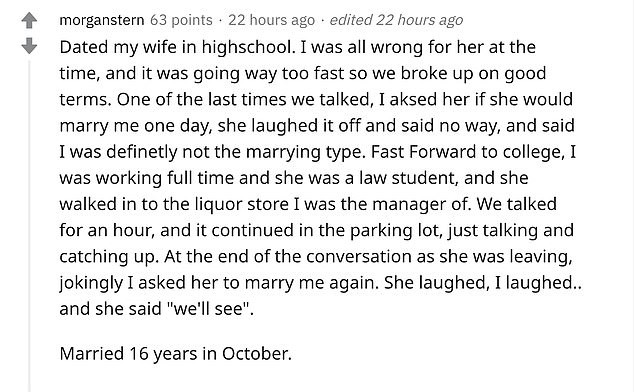This screenshot has width=634, height=392.
Task: Downvote morganstern's comment
Action: pos(29,46)
